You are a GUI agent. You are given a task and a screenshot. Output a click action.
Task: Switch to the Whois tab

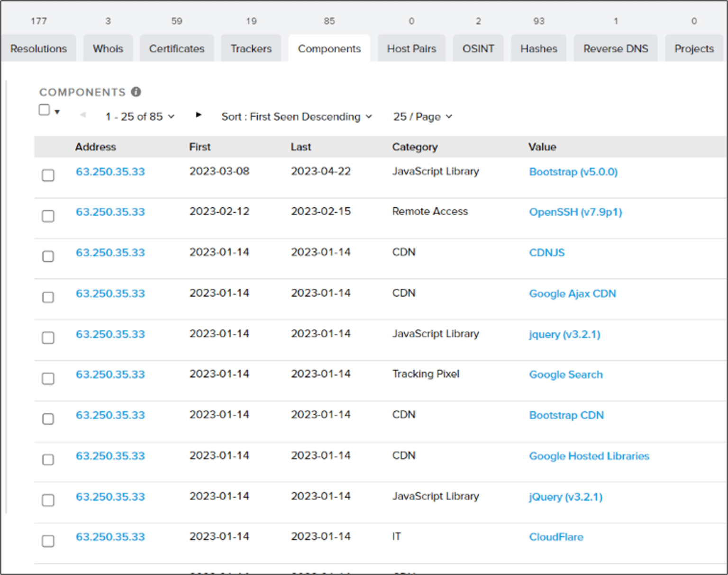click(x=108, y=48)
